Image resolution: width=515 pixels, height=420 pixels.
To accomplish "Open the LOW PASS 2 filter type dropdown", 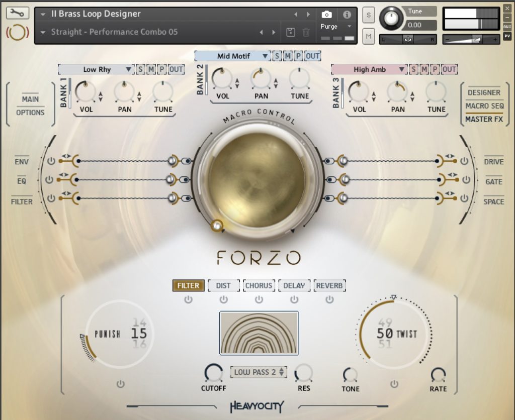I will 259,372.
